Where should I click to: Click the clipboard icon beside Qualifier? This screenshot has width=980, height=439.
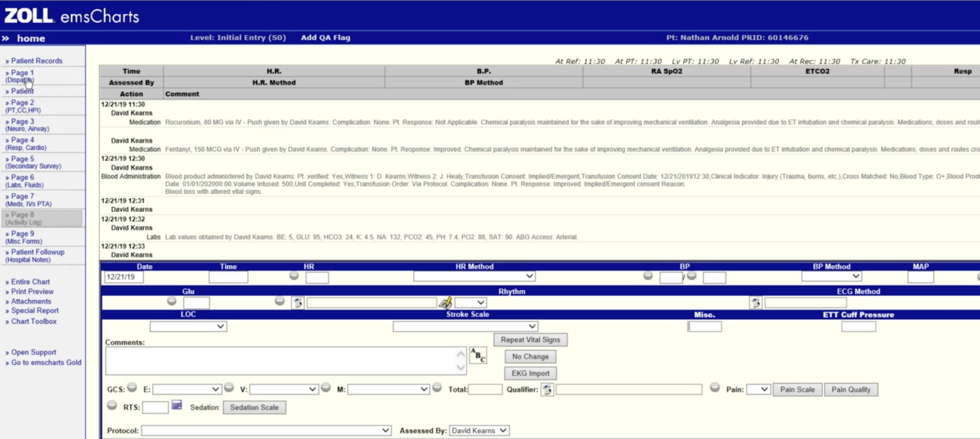(x=548, y=390)
